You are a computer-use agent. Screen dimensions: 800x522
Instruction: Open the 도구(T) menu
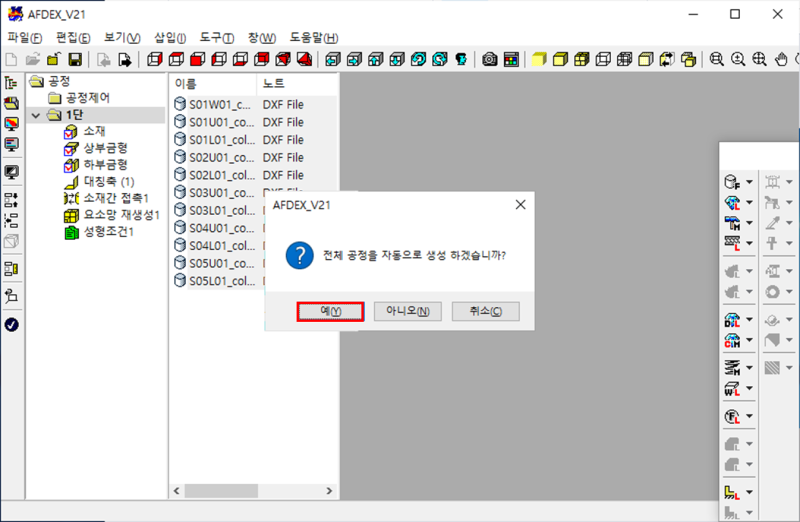tap(217, 37)
